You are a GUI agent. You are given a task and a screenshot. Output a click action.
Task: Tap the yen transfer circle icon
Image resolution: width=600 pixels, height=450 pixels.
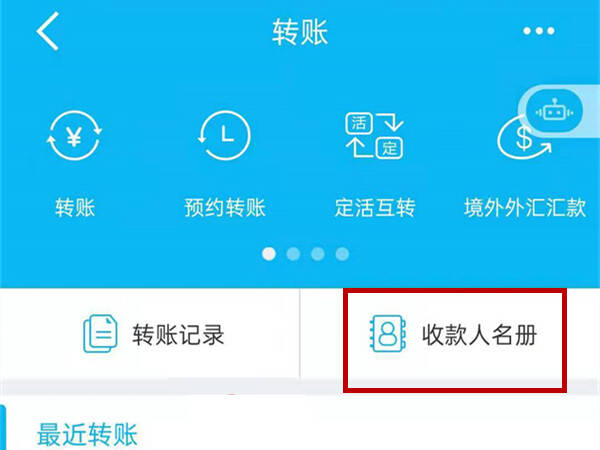click(x=74, y=135)
